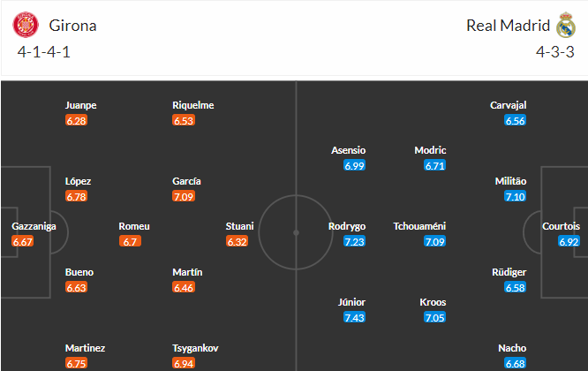Open the Real Madrid team name link
Screen dimensions: 588x371
coord(509,26)
